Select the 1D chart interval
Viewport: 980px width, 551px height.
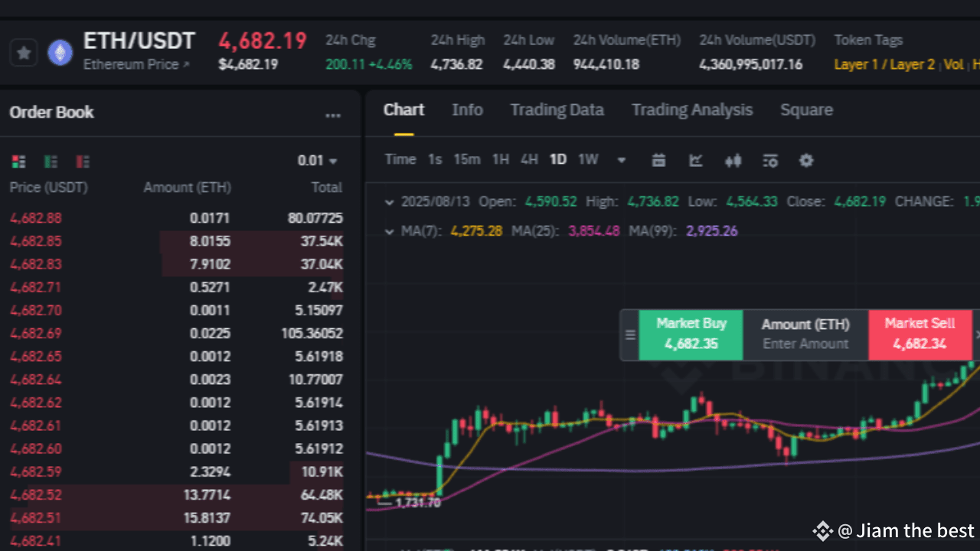(558, 159)
